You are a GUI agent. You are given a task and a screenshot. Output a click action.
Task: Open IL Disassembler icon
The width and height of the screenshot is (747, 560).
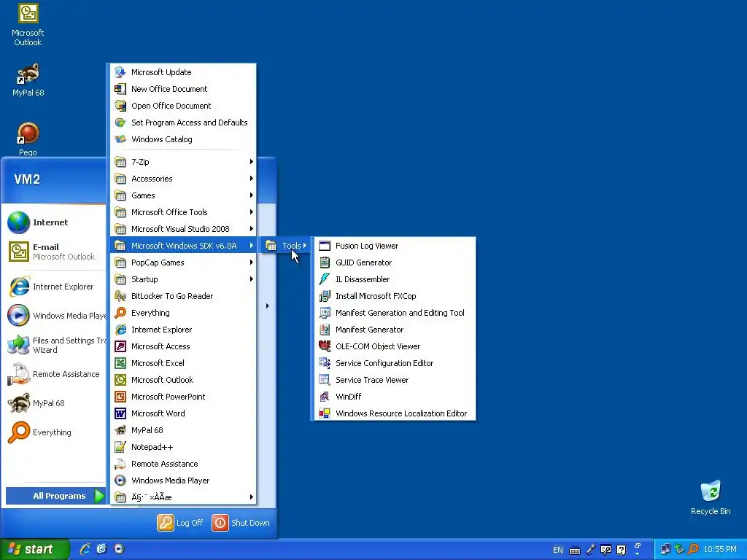[325, 279]
